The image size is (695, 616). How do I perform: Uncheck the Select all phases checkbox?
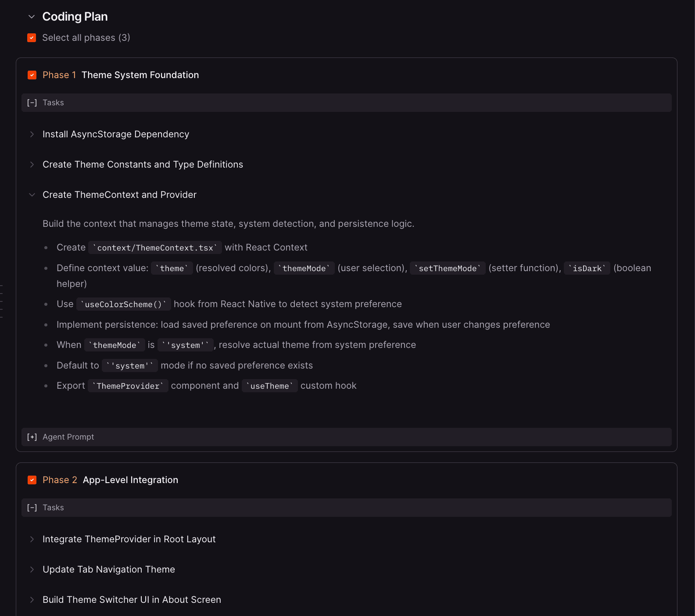pyautogui.click(x=32, y=38)
